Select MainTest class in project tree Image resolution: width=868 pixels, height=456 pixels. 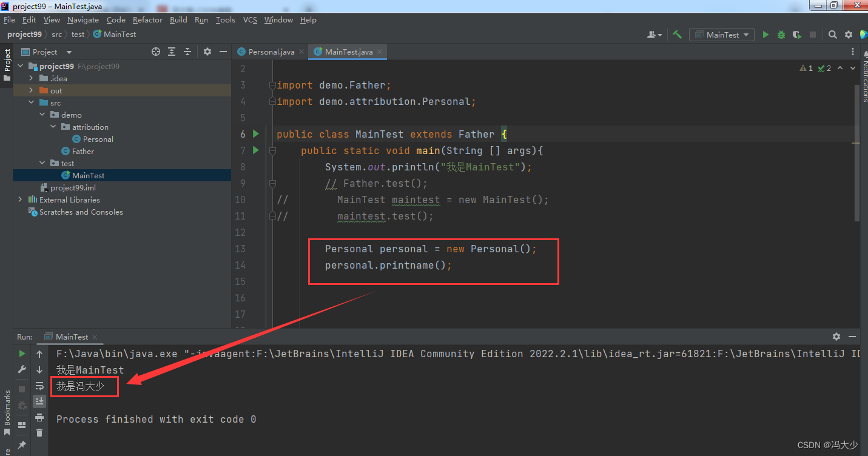pos(83,175)
